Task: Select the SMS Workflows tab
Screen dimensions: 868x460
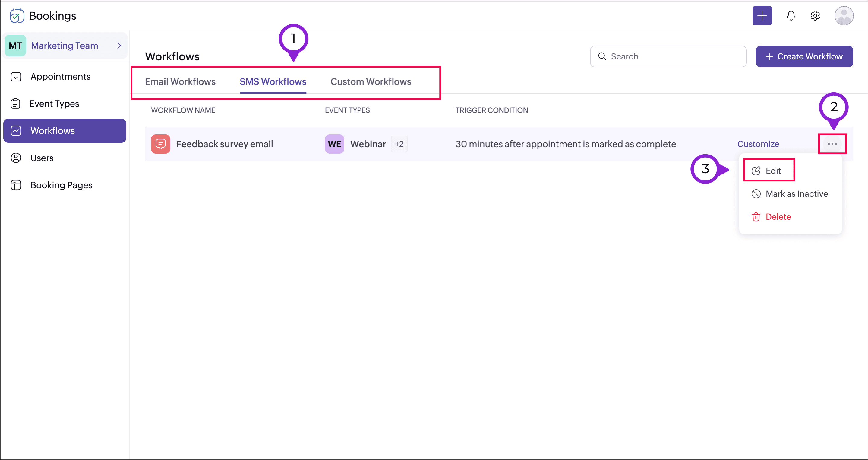Action: [x=273, y=81]
